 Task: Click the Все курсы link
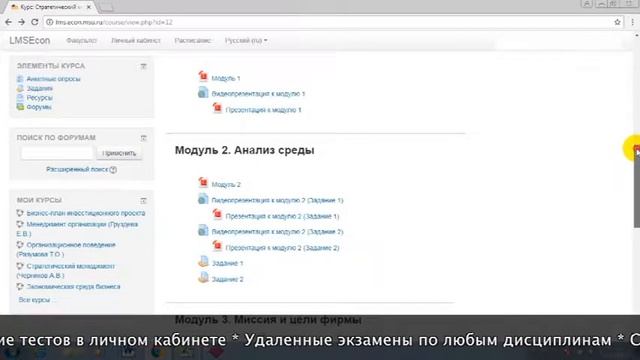(x=36, y=300)
